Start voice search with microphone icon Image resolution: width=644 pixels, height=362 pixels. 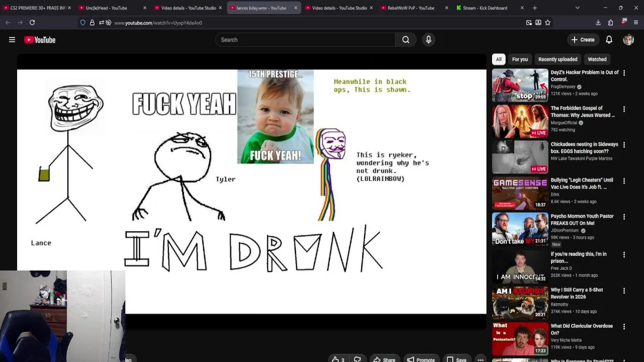[x=429, y=40]
